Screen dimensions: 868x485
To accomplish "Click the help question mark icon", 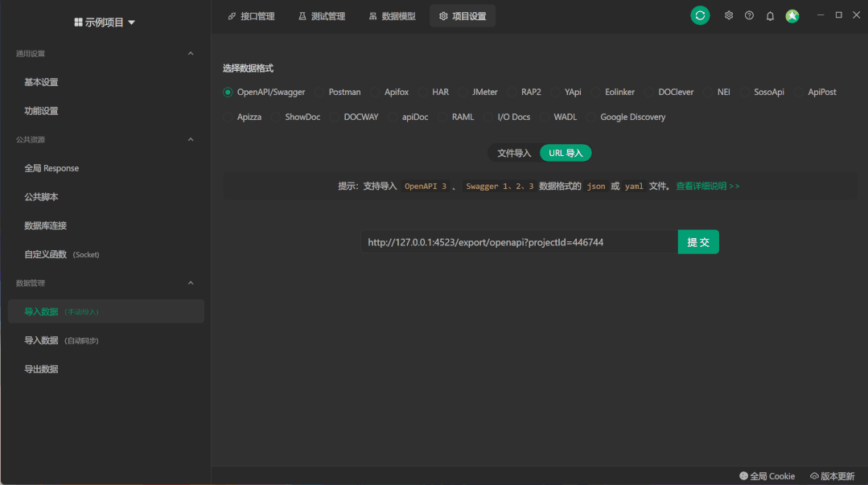I will [x=749, y=14].
